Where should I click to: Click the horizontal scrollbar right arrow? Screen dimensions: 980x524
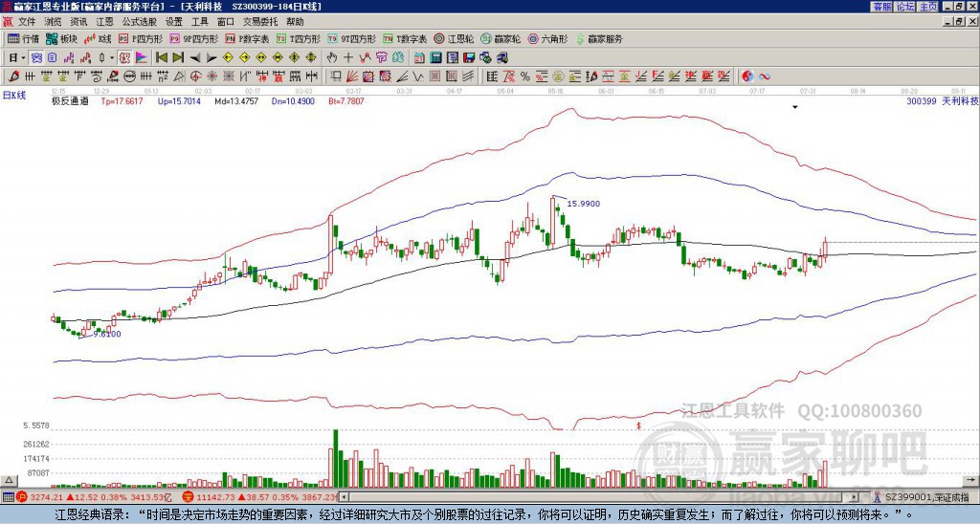(x=855, y=497)
